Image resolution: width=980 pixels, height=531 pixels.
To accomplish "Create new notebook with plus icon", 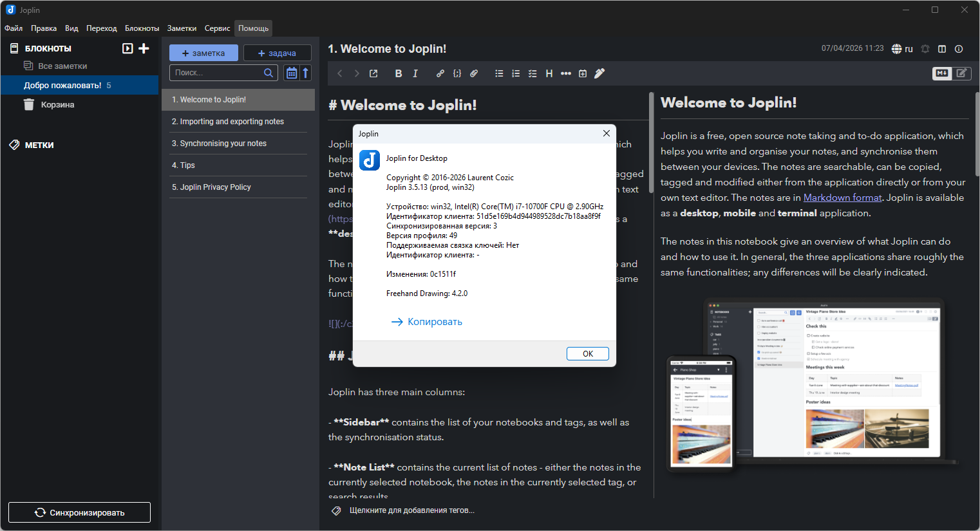I will tap(144, 48).
